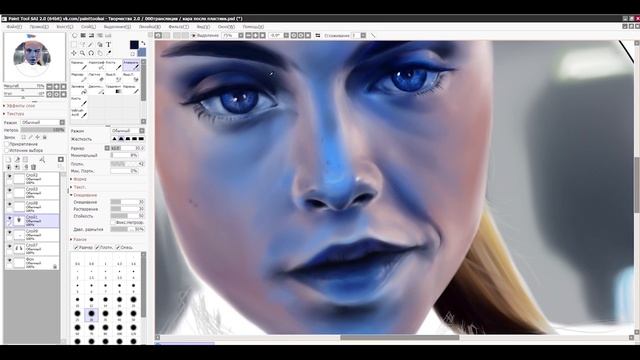Toggle Выделение checkbox in top toolbar
This screenshot has width=640, height=360.
[194, 36]
